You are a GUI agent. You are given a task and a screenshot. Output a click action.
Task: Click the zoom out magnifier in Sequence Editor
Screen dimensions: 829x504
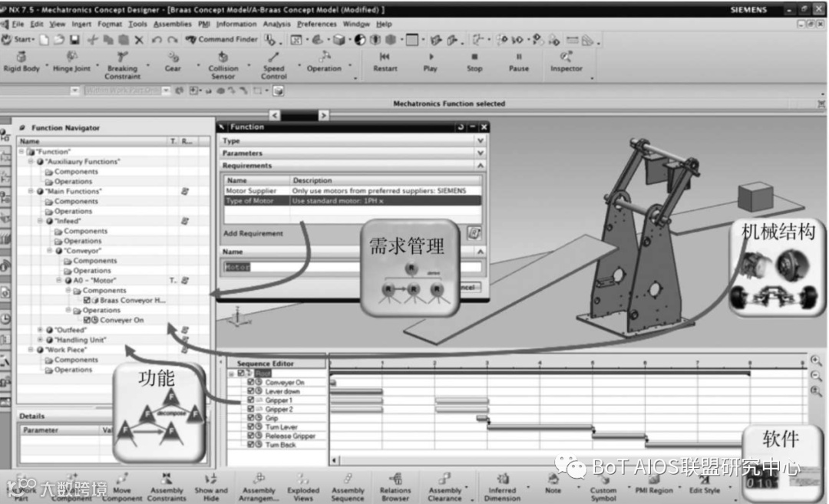pos(816,376)
